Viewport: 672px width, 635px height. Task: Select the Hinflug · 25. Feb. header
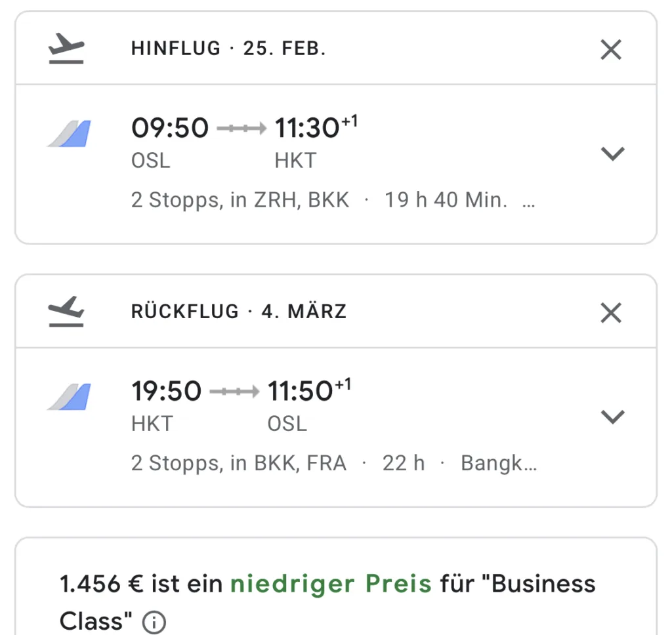pos(228,49)
